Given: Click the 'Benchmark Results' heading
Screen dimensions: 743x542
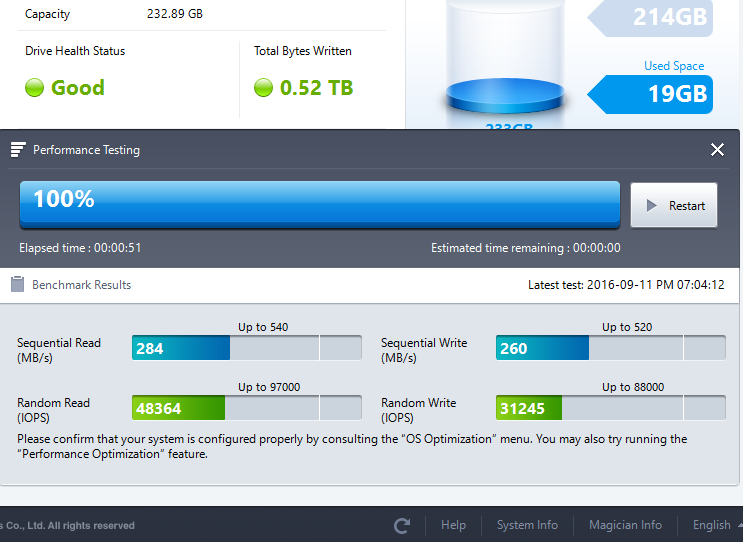Looking at the screenshot, I should [x=82, y=285].
